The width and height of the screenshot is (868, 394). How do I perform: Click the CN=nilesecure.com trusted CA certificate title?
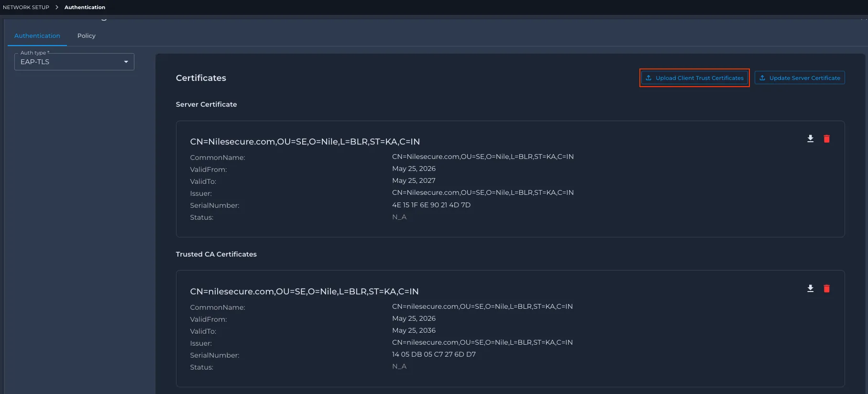304,292
